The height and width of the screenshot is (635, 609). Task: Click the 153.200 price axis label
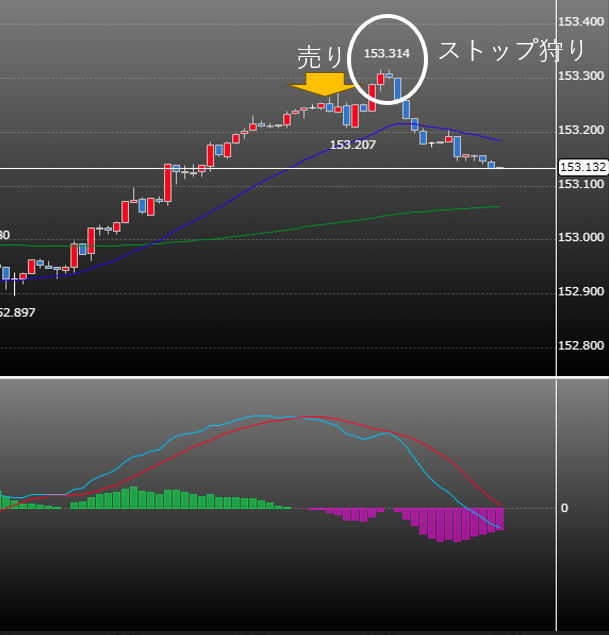[x=581, y=130]
